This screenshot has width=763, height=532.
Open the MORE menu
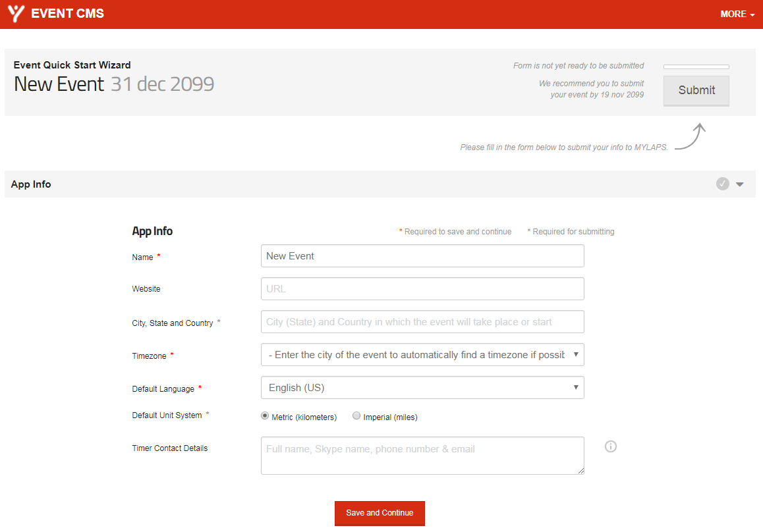pos(737,14)
